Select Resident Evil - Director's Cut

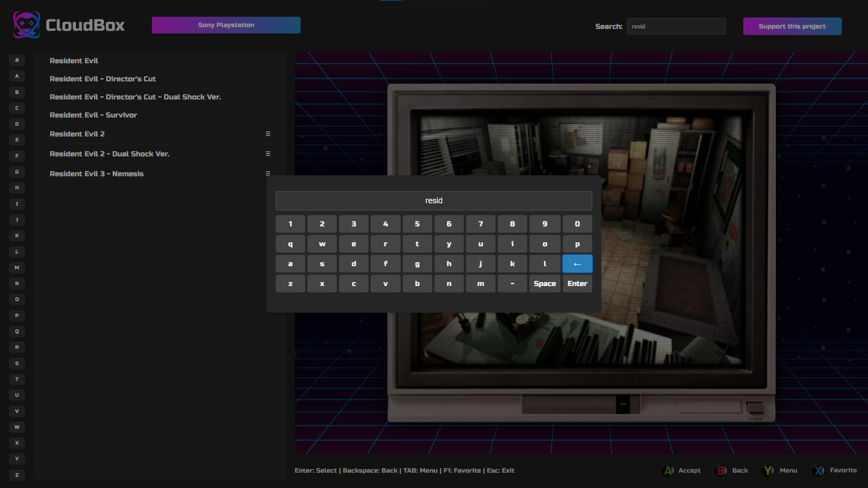tap(160, 79)
